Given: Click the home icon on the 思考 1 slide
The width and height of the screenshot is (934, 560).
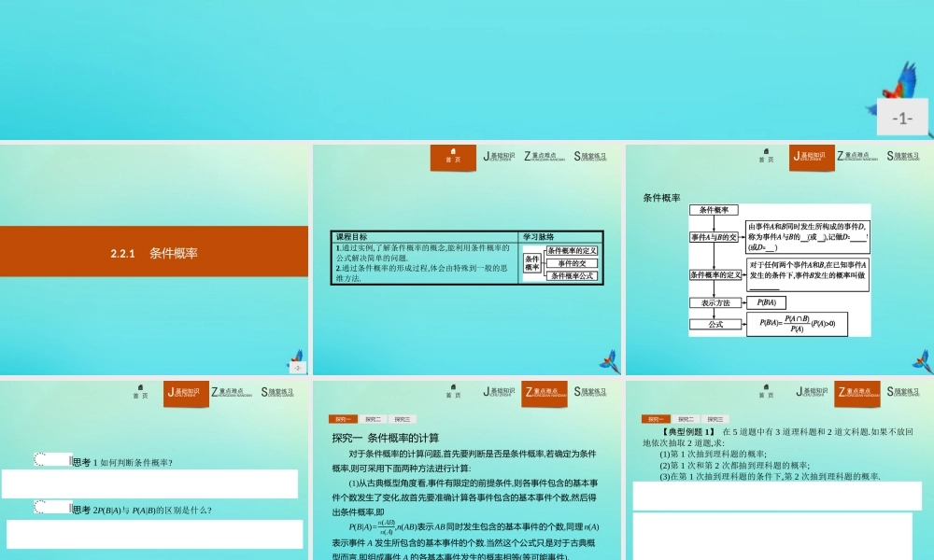Looking at the screenshot, I should point(141,392).
